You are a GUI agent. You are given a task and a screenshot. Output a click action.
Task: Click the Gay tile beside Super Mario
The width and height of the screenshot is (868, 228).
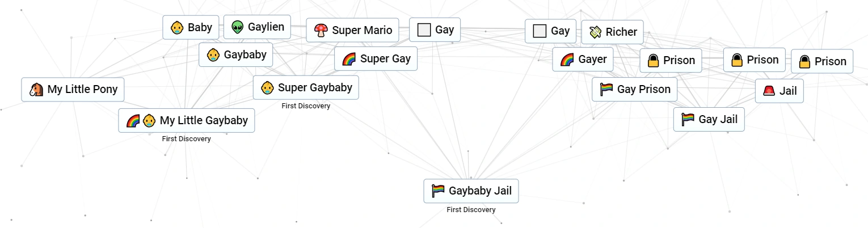435,29
